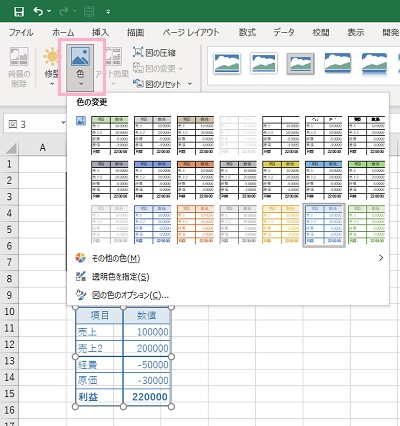400x426 pixels.
Task: Click the Undo arrow icon
Action: 38,12
